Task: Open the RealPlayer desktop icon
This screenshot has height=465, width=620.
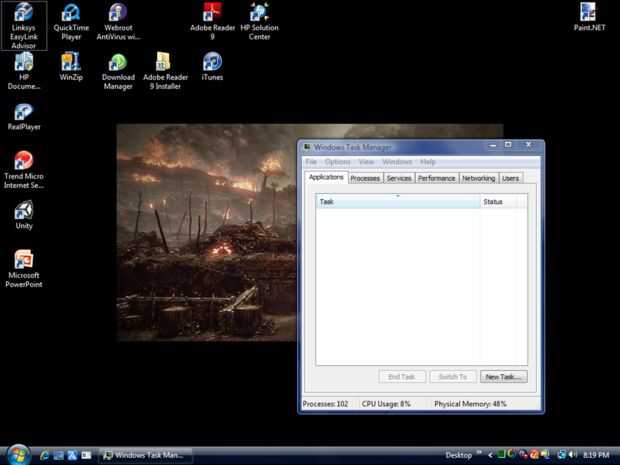Action: point(24,117)
